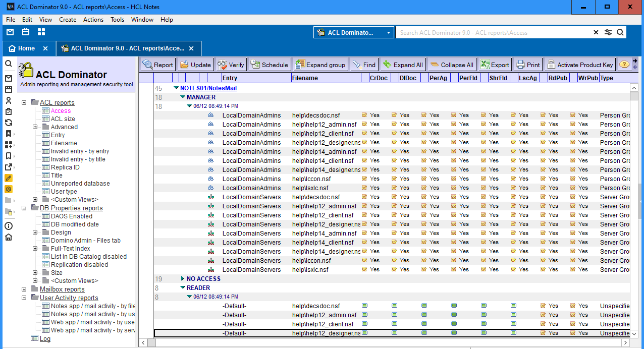Click the info icon in left sidebar
The image size is (644, 349).
pyautogui.click(x=9, y=226)
